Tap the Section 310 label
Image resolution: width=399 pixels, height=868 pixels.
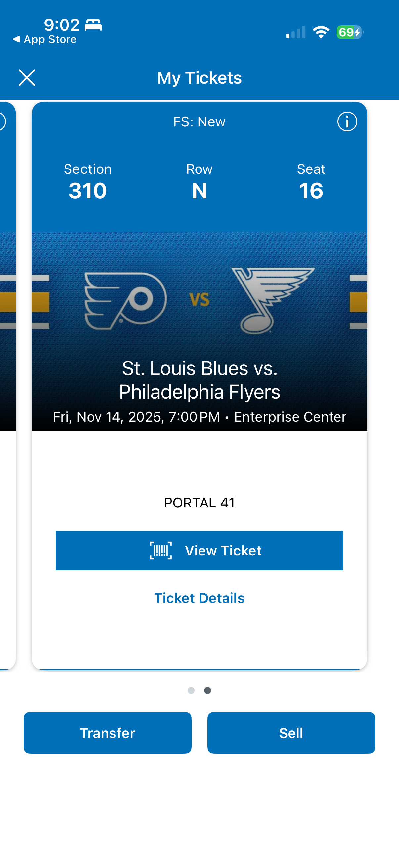[x=88, y=182]
